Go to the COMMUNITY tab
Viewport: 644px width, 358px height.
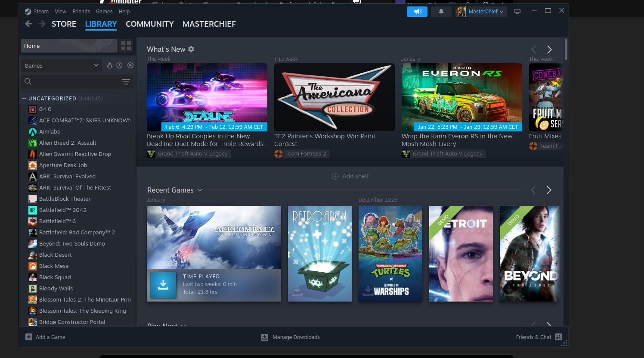point(150,24)
